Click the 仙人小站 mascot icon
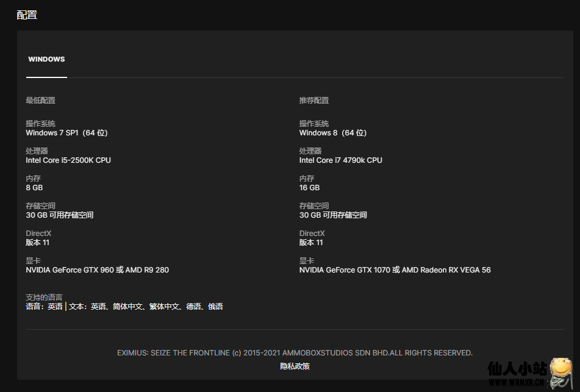580x392 pixels. point(561,371)
